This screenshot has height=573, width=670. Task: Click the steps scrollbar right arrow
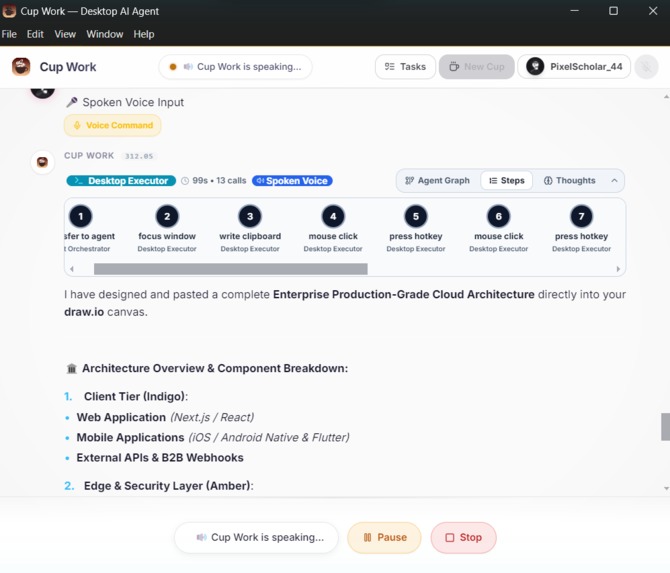618,269
